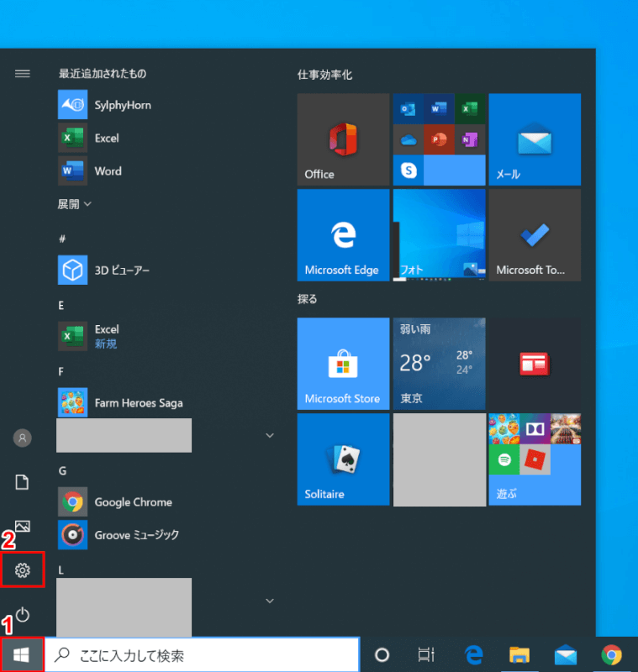This screenshot has height=672, width=638.
Task: Click the G letter index header
Action: (x=62, y=470)
